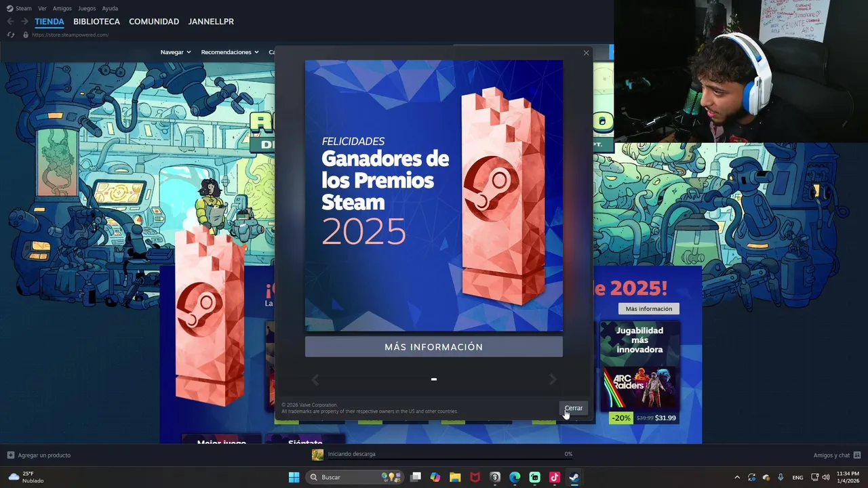
Task: Click the previous slide arrow in popup
Action: 315,380
